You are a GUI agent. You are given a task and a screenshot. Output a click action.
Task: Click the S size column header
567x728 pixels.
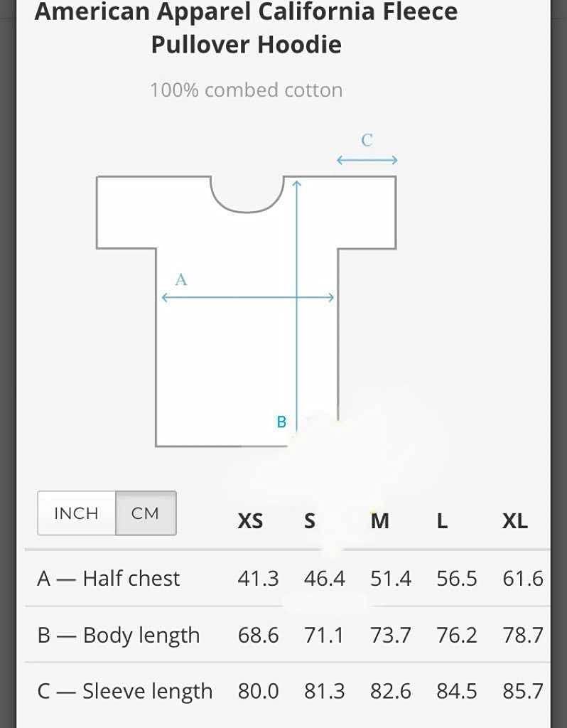click(310, 521)
